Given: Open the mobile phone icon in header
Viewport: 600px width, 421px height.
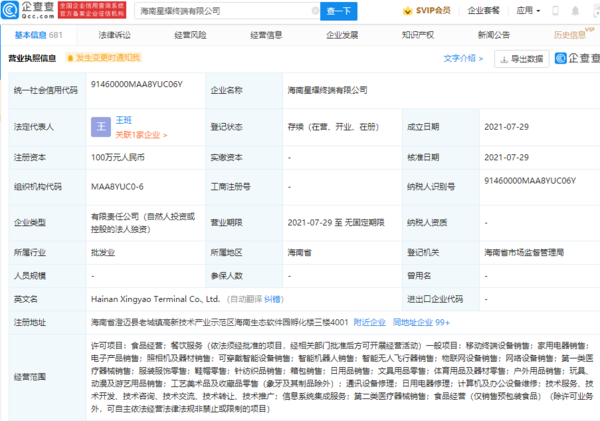Looking at the screenshot, I should (x=555, y=11).
